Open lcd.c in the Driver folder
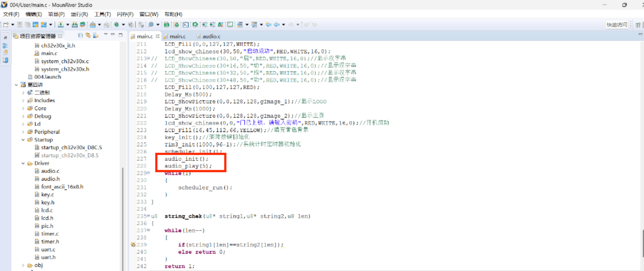The width and height of the screenshot is (644, 271). pyautogui.click(x=47, y=210)
